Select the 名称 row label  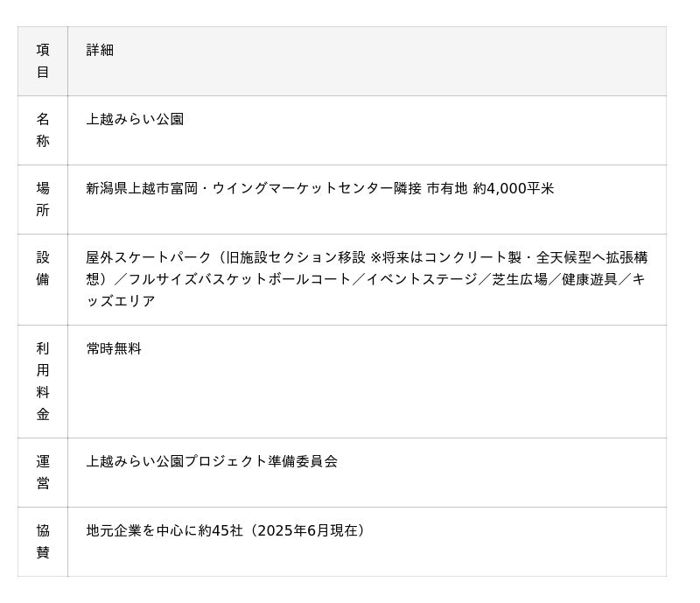[43, 130]
